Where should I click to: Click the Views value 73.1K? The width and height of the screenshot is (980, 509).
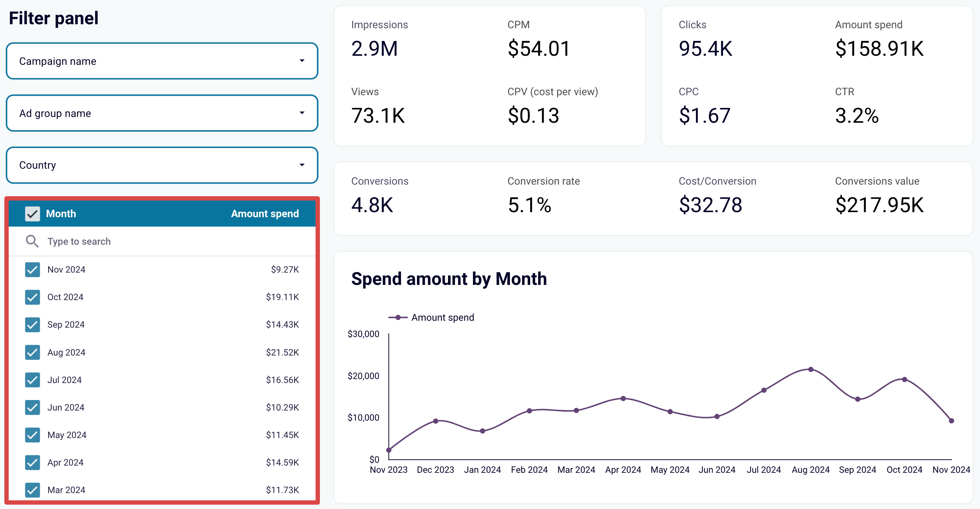click(x=378, y=116)
